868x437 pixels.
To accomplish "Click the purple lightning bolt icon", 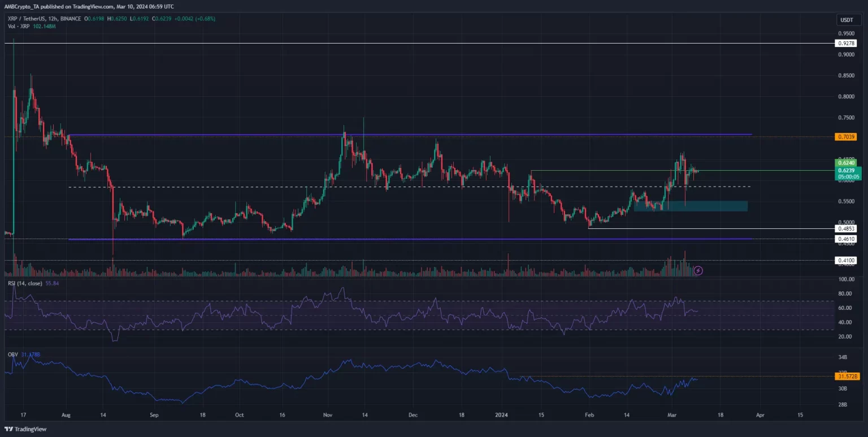I will coord(698,271).
